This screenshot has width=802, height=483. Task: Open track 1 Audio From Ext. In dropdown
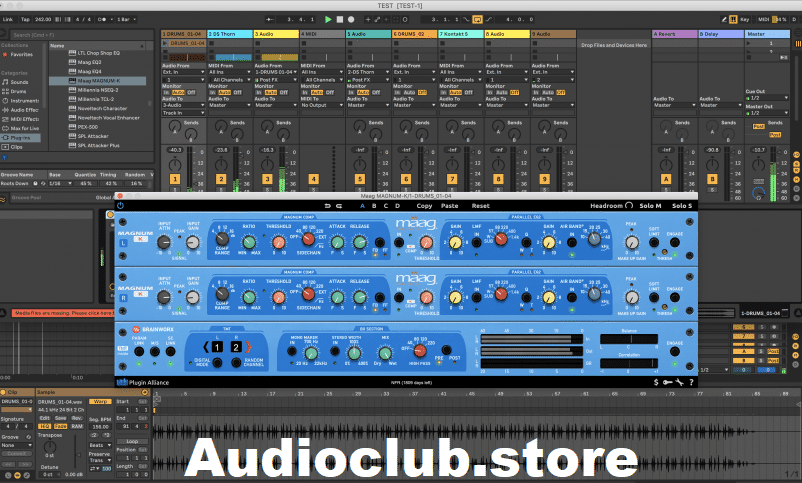coord(183,72)
